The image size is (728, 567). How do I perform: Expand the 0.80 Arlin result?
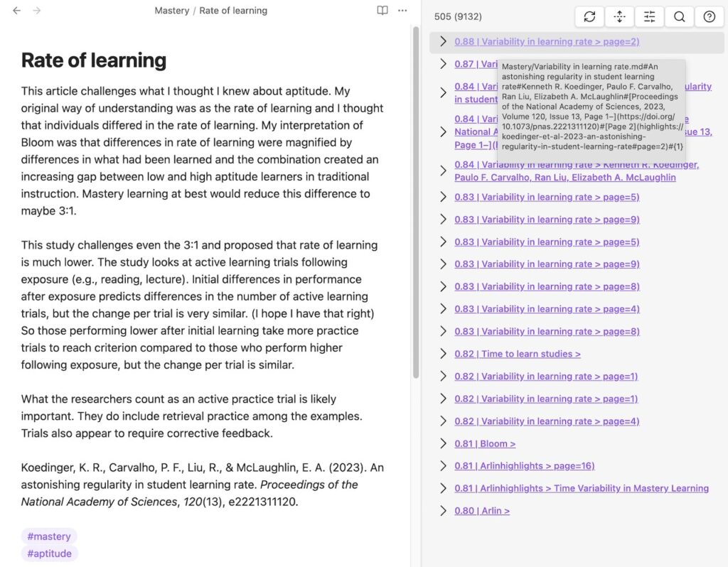click(x=444, y=511)
